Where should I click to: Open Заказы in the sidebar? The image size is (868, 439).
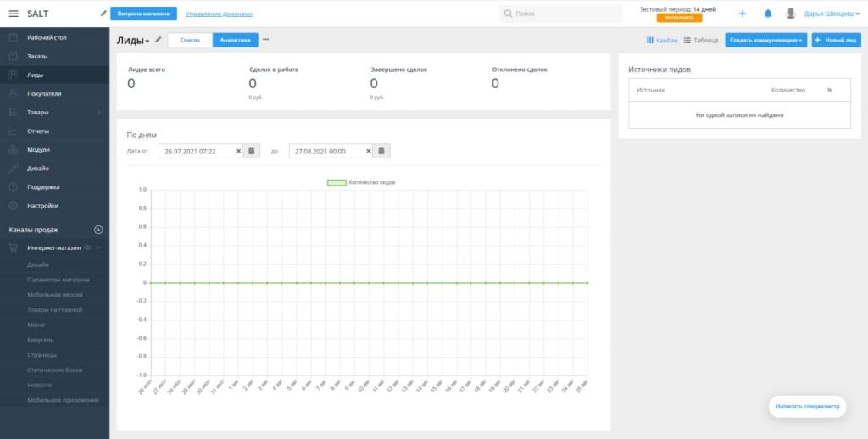[x=37, y=56]
